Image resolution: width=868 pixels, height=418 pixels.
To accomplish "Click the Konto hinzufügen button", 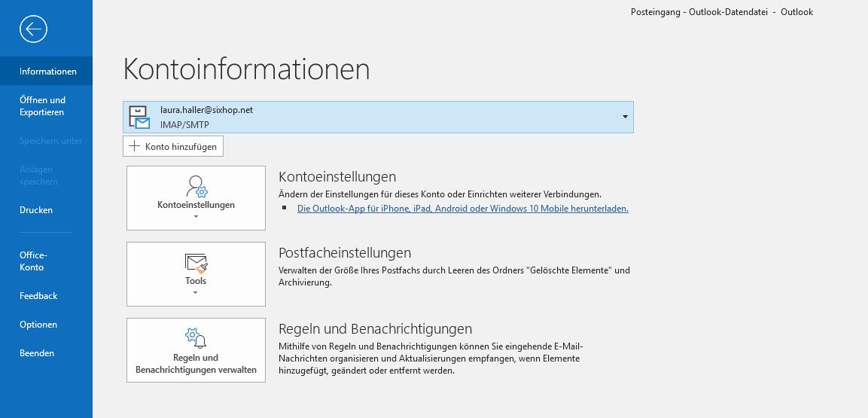I will pyautogui.click(x=173, y=146).
